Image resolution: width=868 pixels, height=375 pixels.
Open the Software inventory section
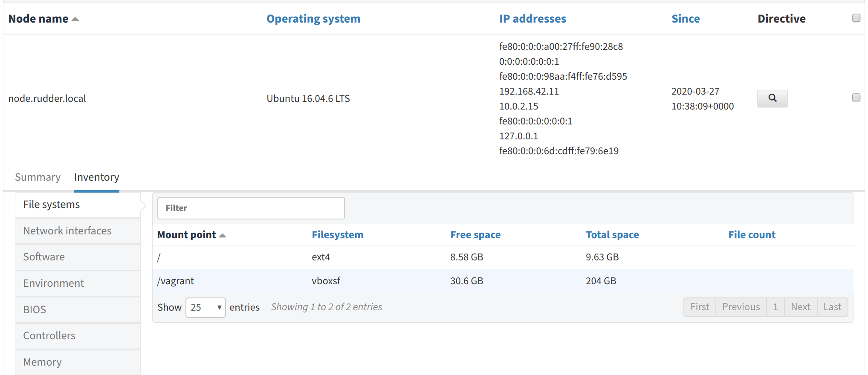[x=44, y=257]
